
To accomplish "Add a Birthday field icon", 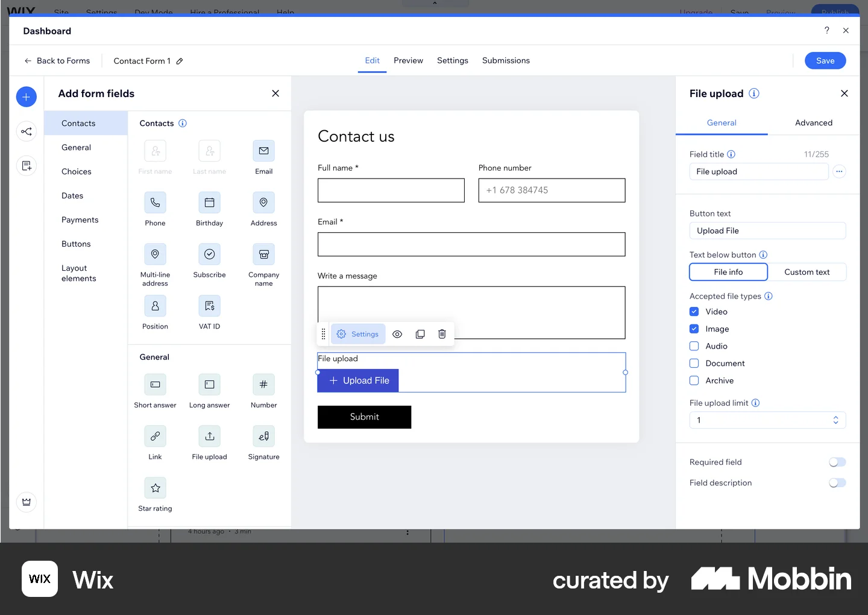I will click(209, 203).
